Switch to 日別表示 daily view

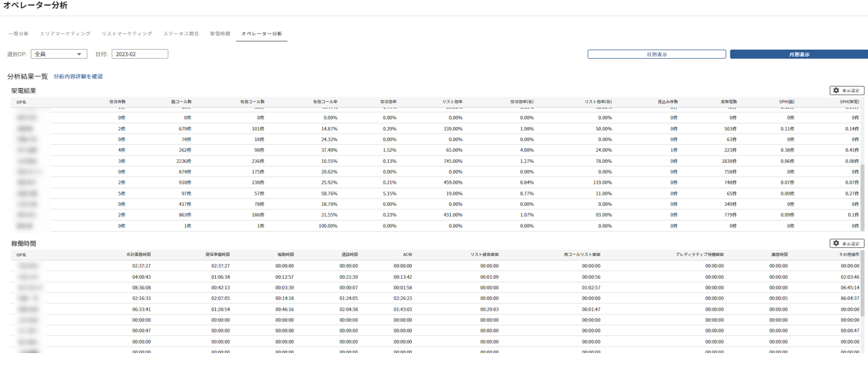656,54
